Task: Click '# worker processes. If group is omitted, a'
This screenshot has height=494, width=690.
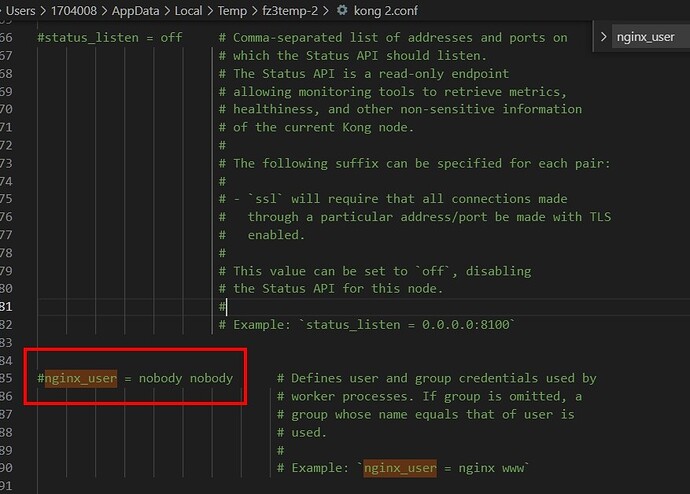Action: (429, 396)
